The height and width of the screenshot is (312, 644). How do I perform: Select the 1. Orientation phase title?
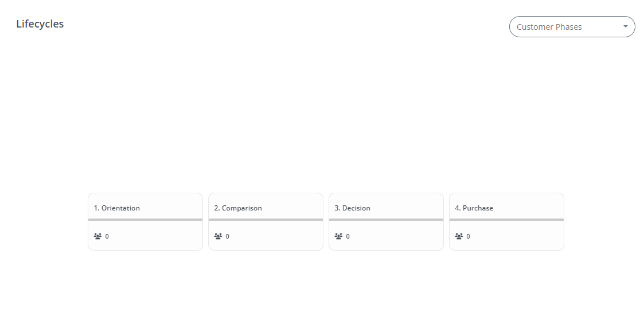point(116,208)
